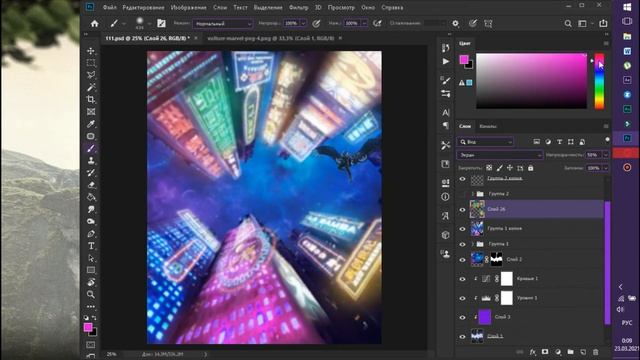Toggle airbrush build-up icon
Screen dimensions: 640x360
377,24
